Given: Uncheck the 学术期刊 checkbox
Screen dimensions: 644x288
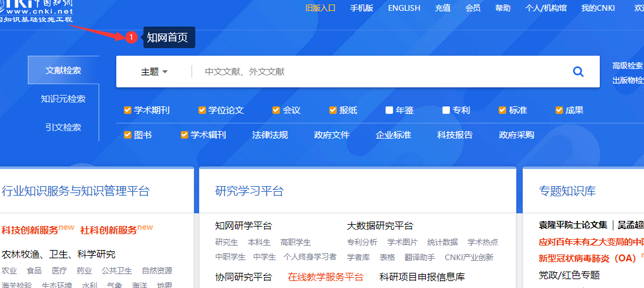Looking at the screenshot, I should (x=128, y=110).
